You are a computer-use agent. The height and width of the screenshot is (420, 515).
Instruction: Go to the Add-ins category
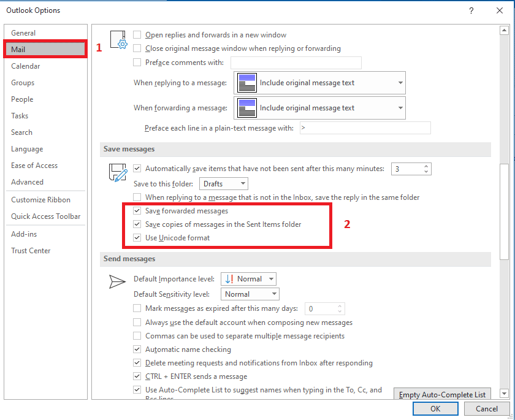point(45,234)
